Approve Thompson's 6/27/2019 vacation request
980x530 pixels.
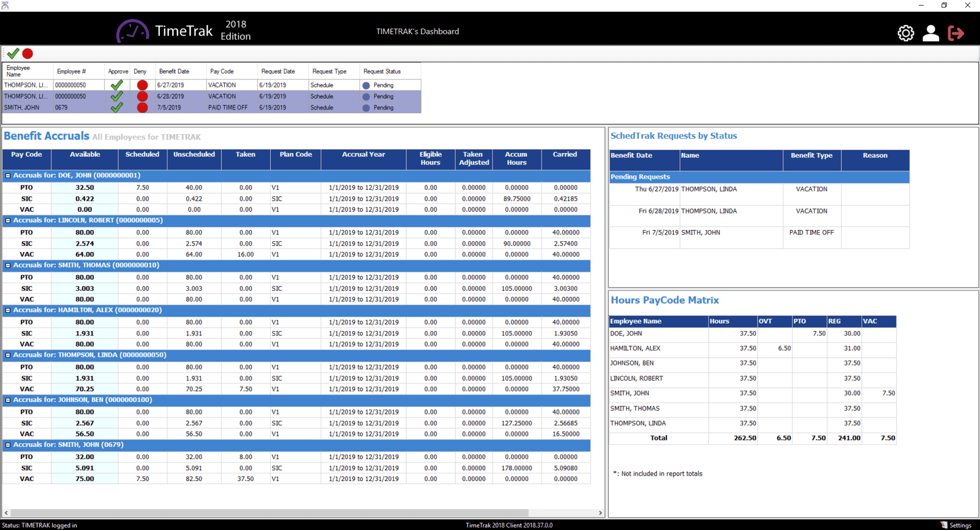click(117, 85)
